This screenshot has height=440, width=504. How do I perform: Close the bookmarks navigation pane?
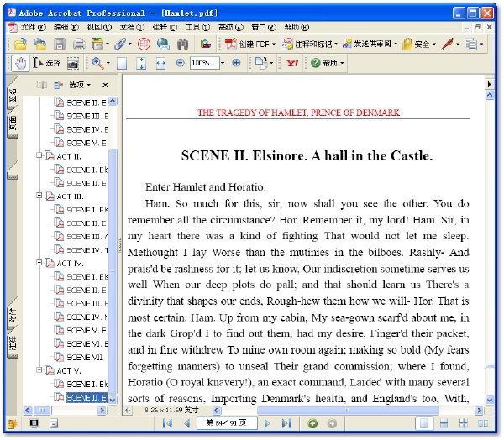pos(105,85)
